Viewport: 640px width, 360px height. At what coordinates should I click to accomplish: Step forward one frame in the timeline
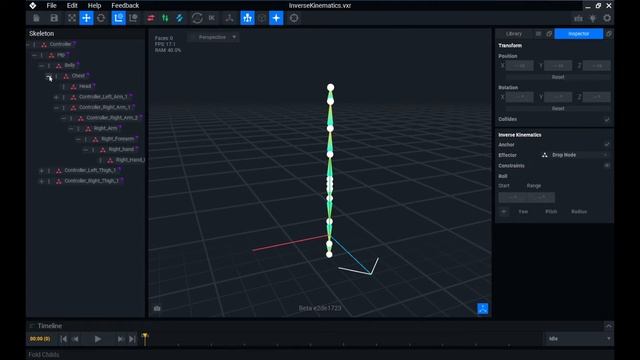point(120,339)
